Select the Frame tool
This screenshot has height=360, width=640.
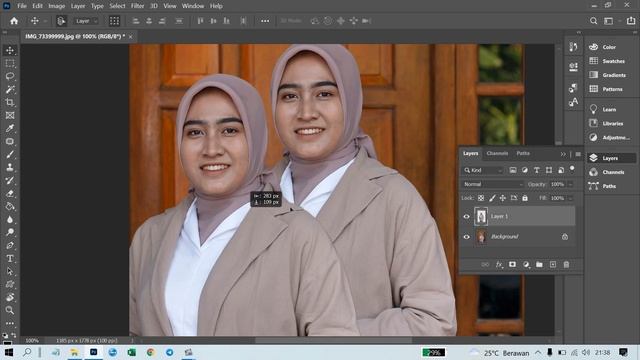click(10, 116)
